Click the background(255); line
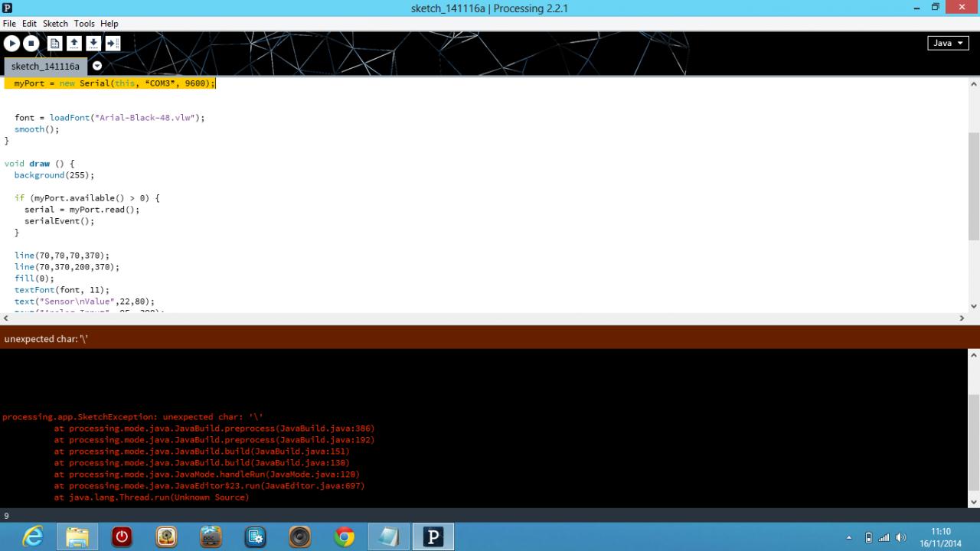This screenshot has width=980, height=551. click(x=54, y=175)
